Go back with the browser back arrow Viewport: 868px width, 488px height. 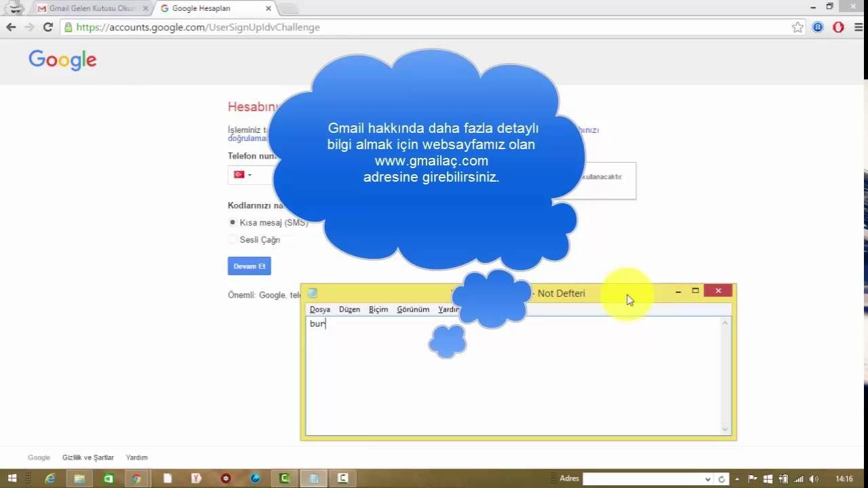pos(11,27)
